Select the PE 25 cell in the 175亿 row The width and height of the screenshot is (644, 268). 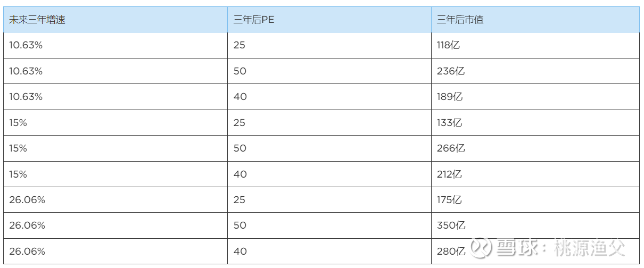coord(240,200)
